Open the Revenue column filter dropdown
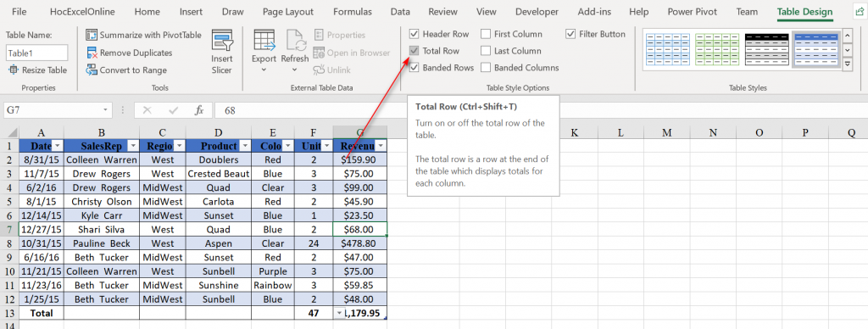 tap(381, 145)
